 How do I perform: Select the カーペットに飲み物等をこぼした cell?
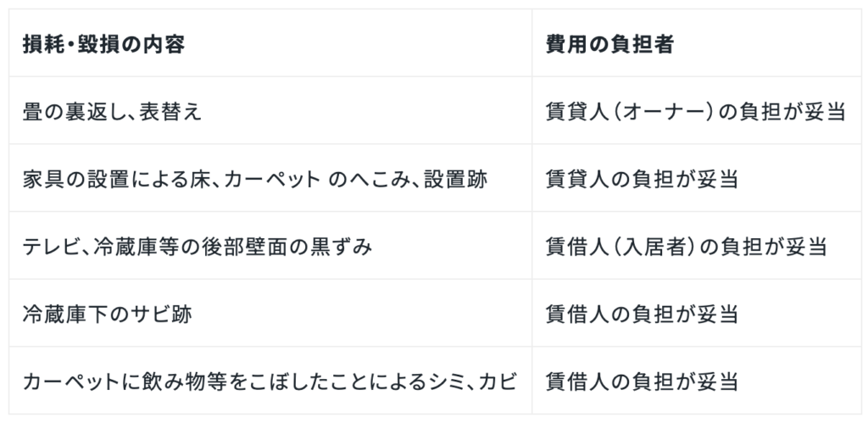point(270,381)
